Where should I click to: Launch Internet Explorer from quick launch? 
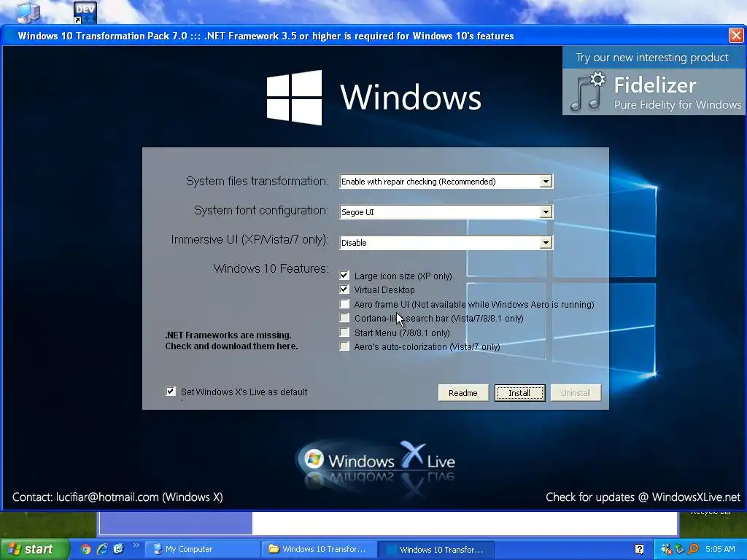[102, 549]
